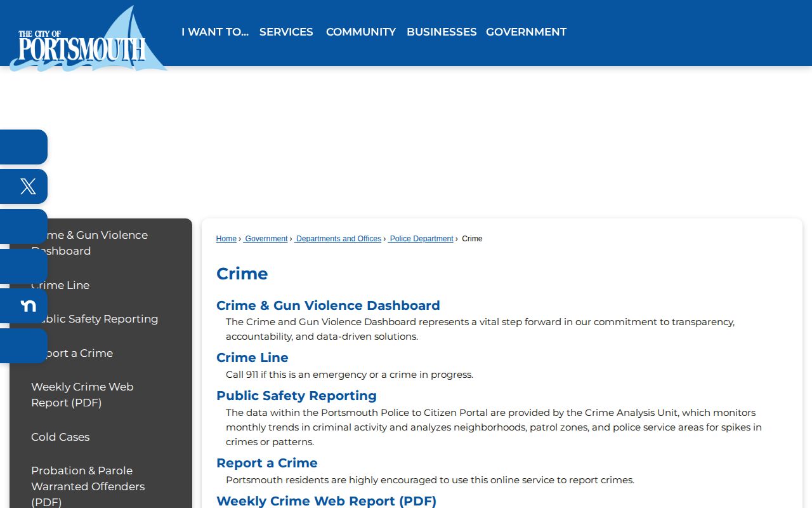Open the Report a Crime heading link
Image resolution: width=812 pixels, height=508 pixels.
point(267,463)
